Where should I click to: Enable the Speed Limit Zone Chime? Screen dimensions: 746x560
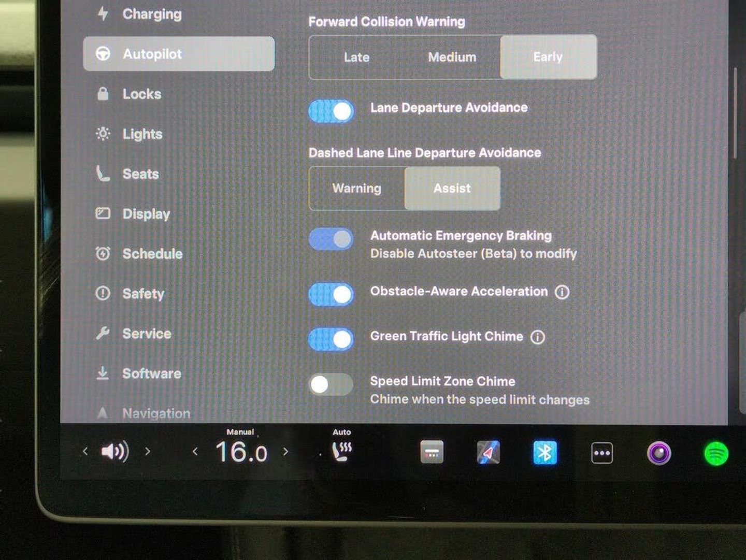pos(331,384)
